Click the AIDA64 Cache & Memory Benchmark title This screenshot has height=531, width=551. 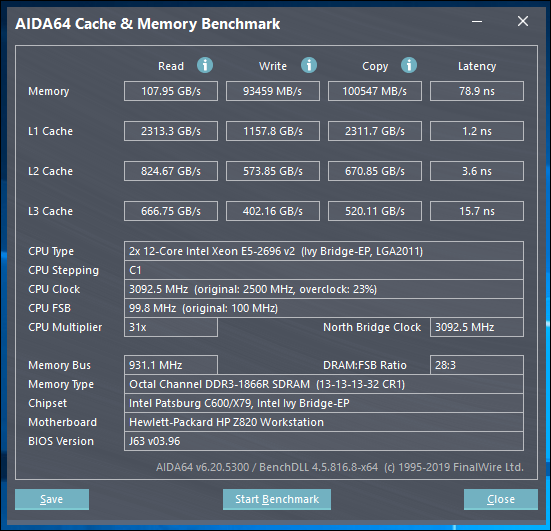(x=148, y=24)
